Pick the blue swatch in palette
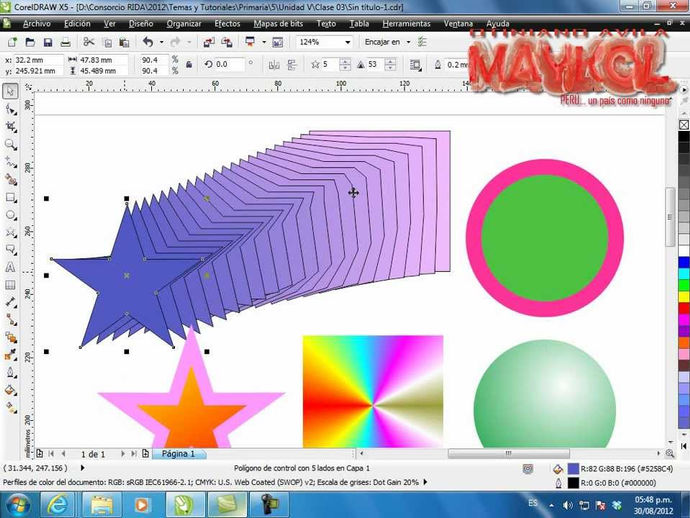Image resolution: width=690 pixels, height=518 pixels. tap(684, 262)
